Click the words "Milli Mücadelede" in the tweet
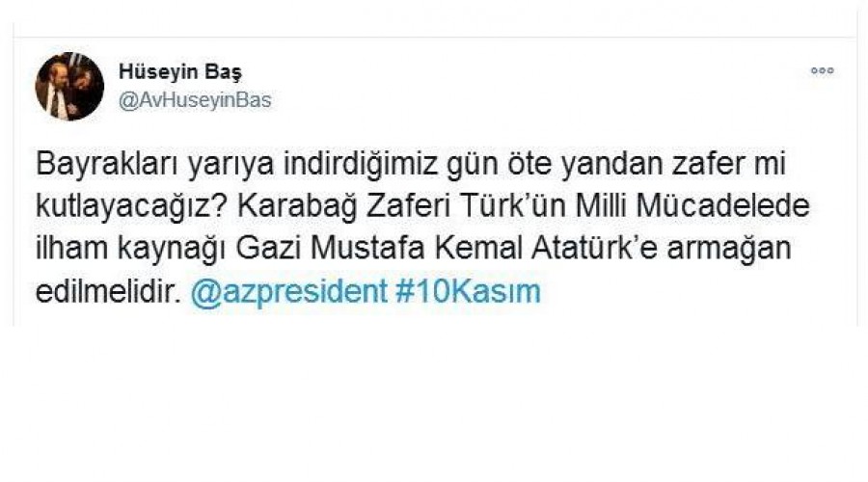 692,206
